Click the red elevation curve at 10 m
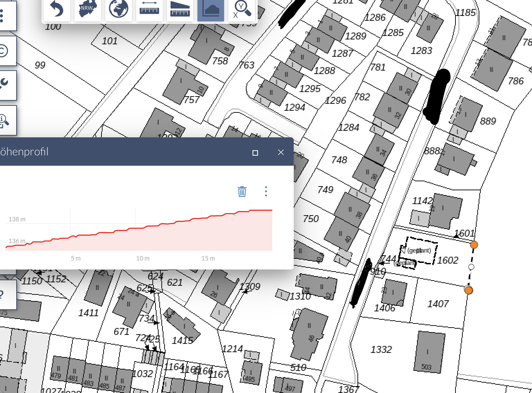532x393 pixels. [x=143, y=228]
